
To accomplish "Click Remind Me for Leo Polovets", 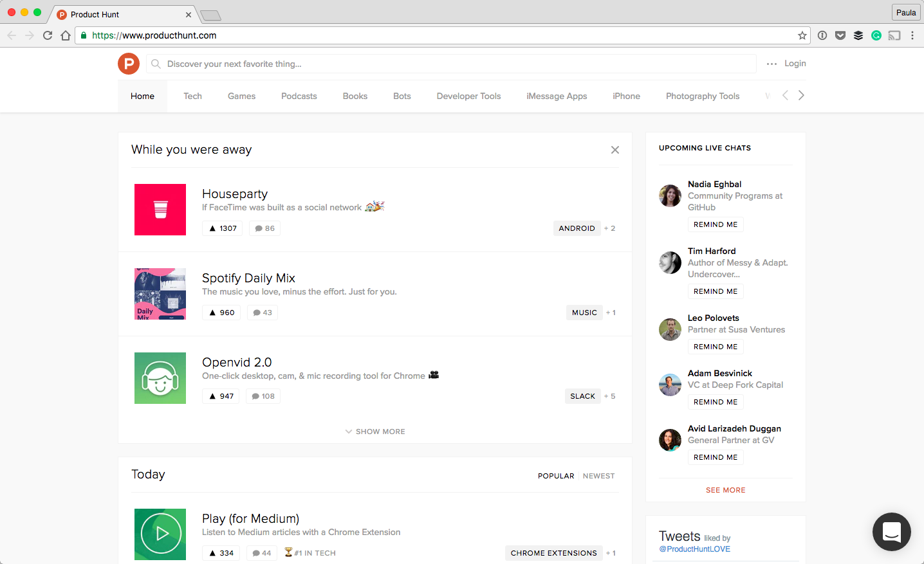I will [x=716, y=347].
